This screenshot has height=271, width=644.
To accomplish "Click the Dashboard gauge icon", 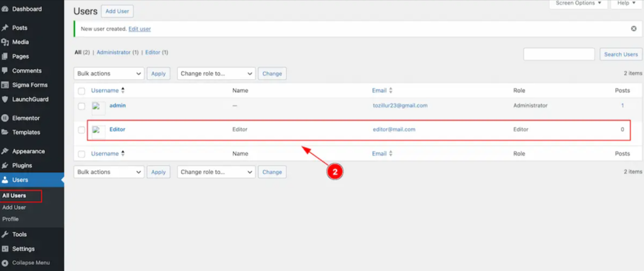I will coord(5,9).
